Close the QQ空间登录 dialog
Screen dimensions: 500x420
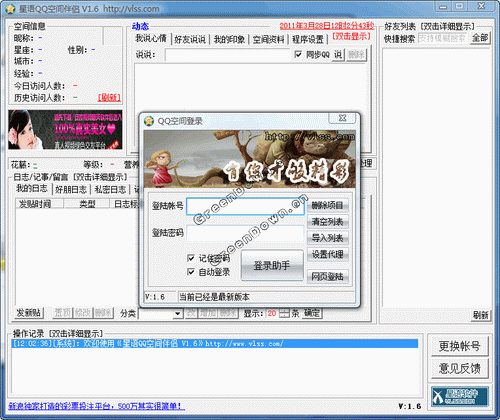click(x=342, y=118)
